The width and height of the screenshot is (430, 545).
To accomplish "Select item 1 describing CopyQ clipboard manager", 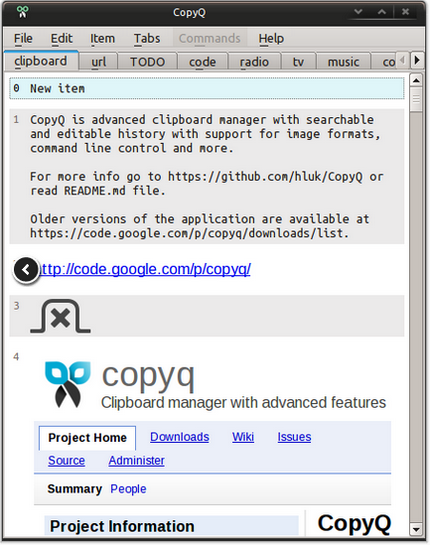I will click(207, 176).
